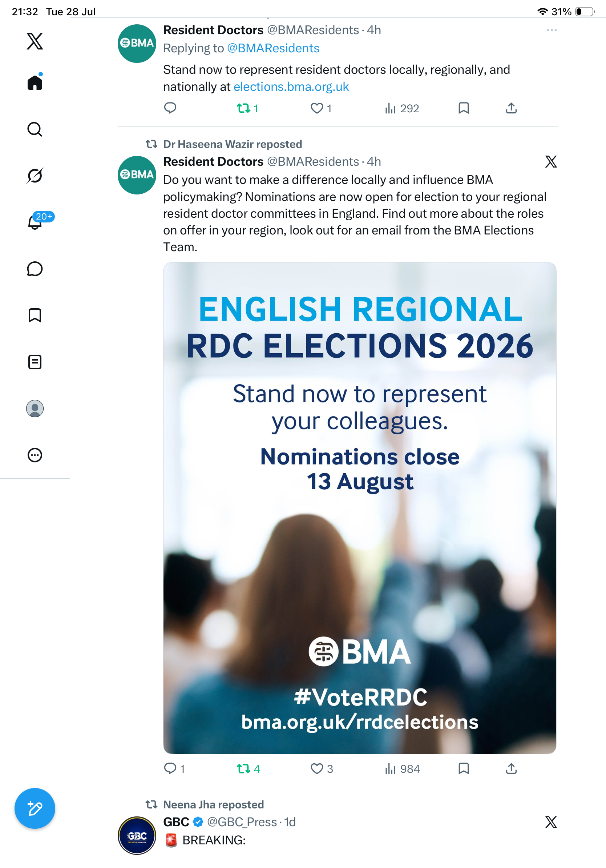Open Search in the sidebar
This screenshot has width=606, height=868.
[x=35, y=129]
